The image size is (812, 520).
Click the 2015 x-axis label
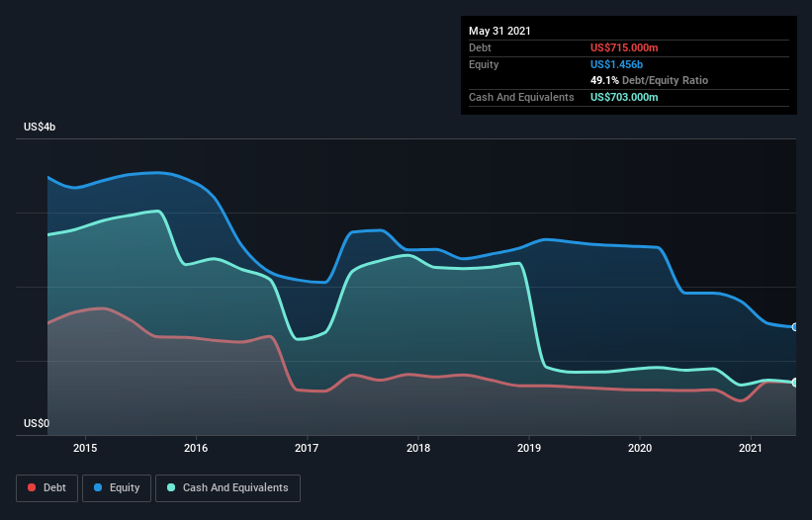(85, 448)
